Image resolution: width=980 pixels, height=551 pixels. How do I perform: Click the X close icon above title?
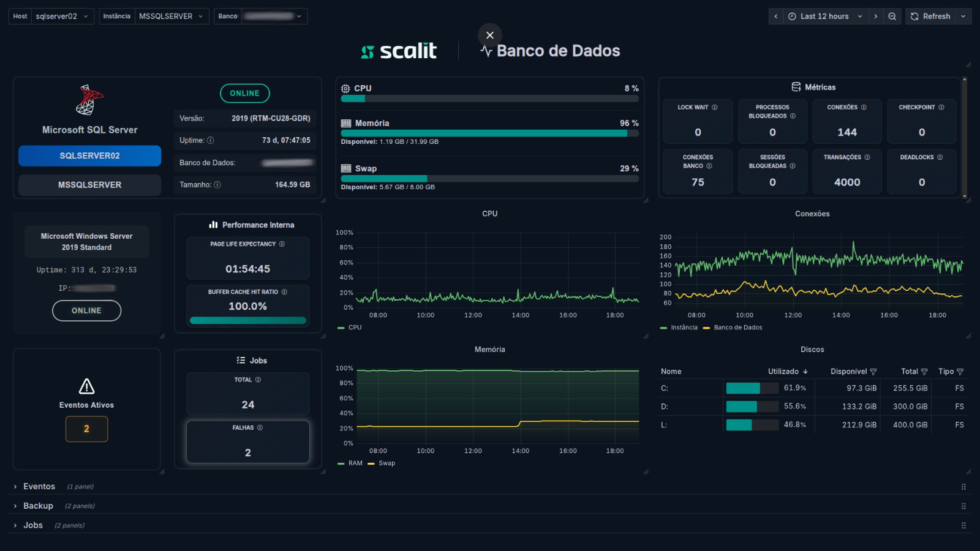[x=489, y=35]
